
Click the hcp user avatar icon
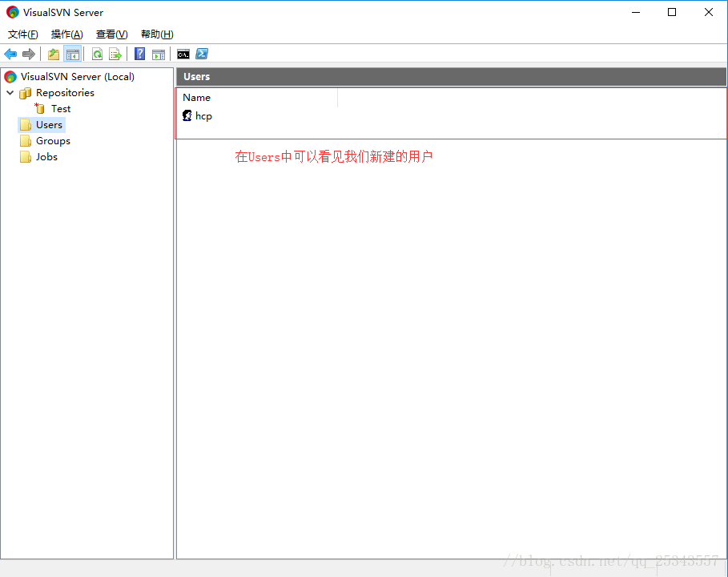click(x=187, y=115)
